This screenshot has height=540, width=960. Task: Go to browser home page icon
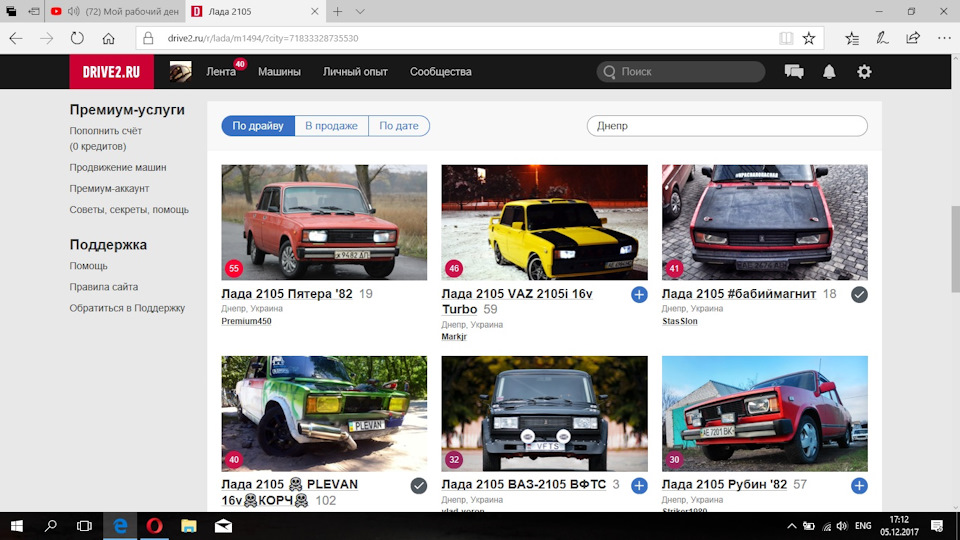(x=108, y=38)
